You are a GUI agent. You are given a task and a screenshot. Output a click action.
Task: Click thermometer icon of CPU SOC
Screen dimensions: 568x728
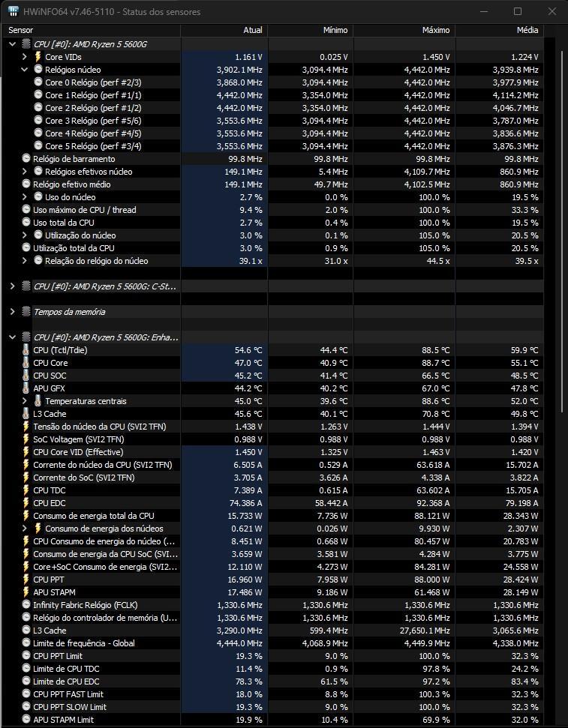[26, 376]
